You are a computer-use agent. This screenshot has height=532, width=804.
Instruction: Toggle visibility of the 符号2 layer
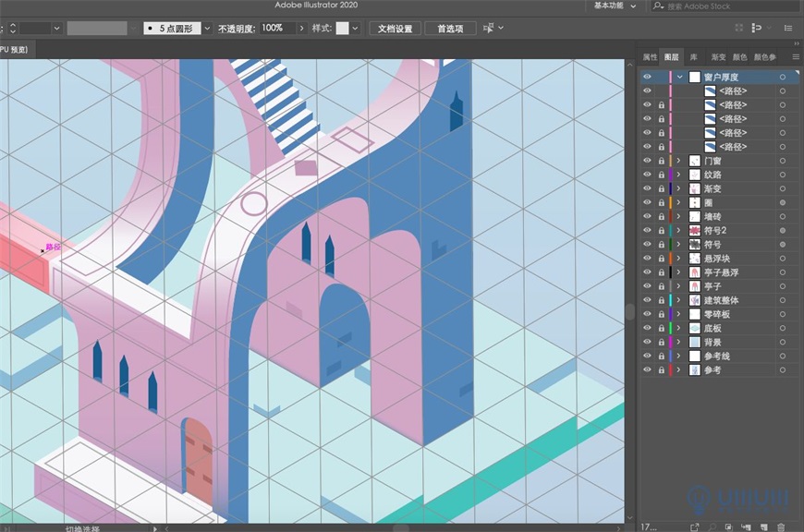[x=648, y=229]
